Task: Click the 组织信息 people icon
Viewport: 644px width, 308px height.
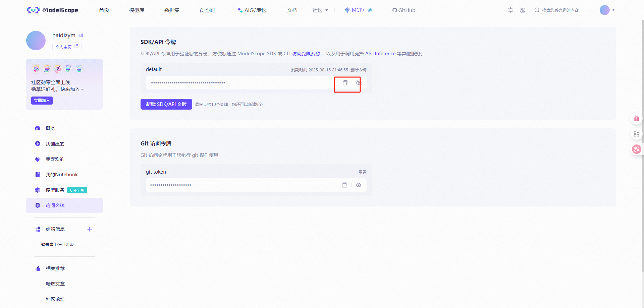Action: pos(38,229)
